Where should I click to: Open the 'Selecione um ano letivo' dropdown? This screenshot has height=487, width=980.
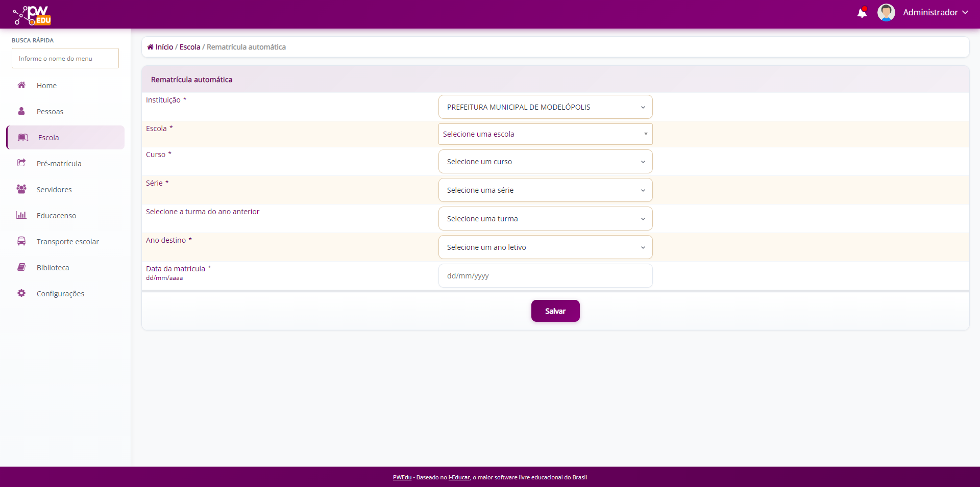point(545,247)
